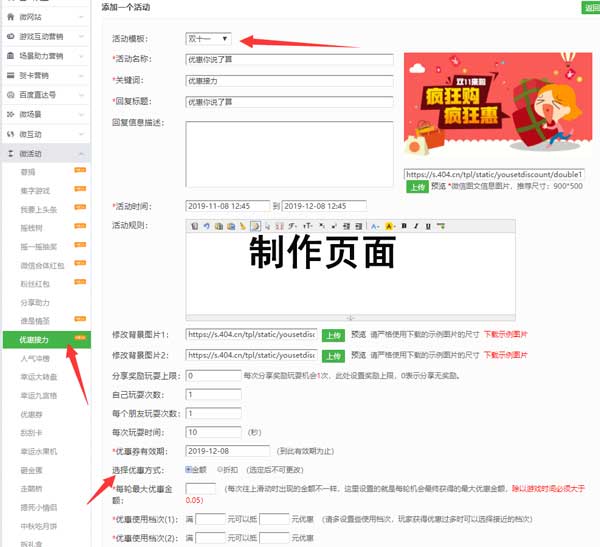This screenshot has width=600, height=547.
Task: Open 幸运大转盘 in the sidebar
Action: tap(39, 377)
